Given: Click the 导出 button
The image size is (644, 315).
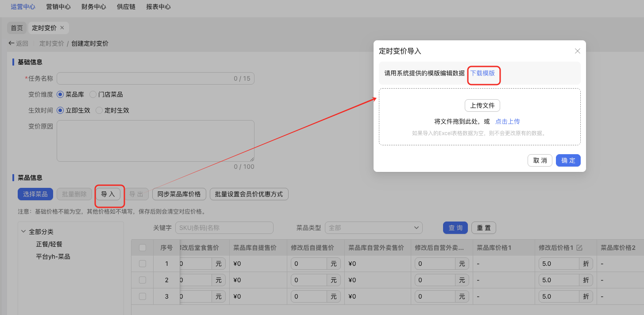Looking at the screenshot, I should click(136, 194).
